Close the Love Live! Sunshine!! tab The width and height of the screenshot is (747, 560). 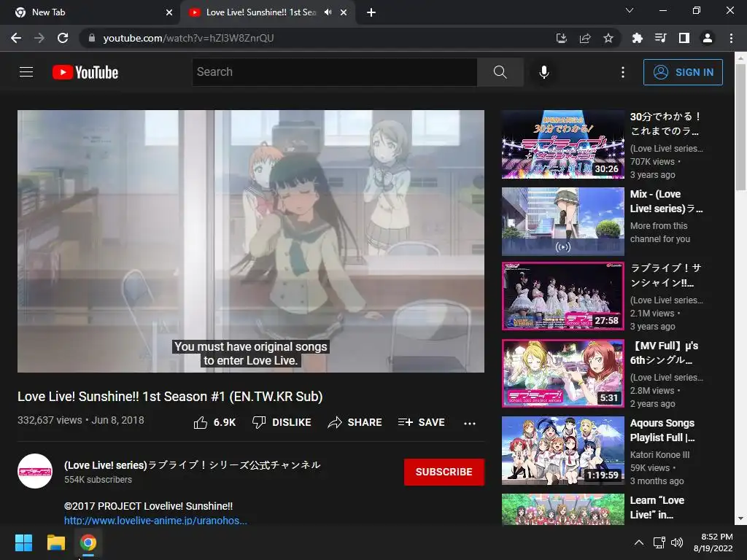(x=344, y=12)
